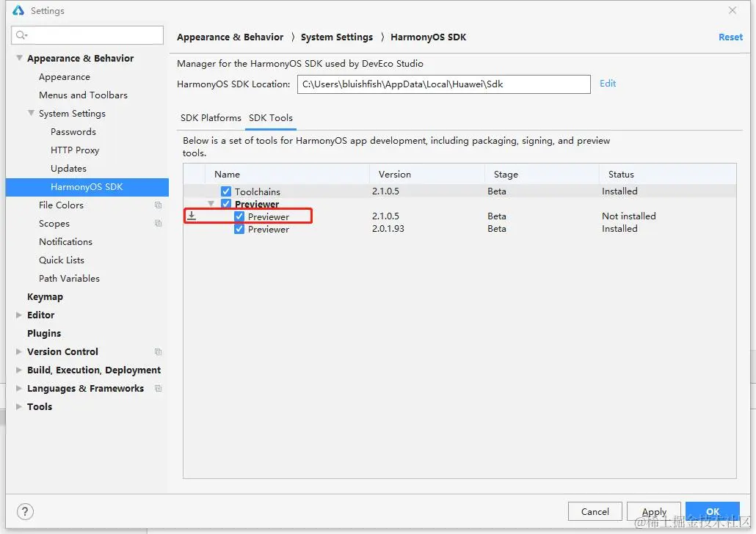This screenshot has height=534, width=756.
Task: Click the download icon beside Previewer 2.1.0.5
Action: (x=192, y=216)
